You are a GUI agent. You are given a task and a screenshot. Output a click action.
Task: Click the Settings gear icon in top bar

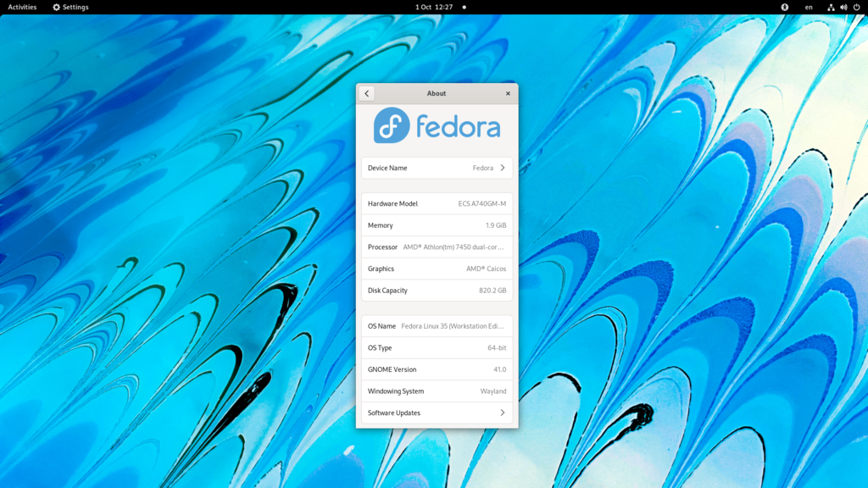pyautogui.click(x=57, y=7)
